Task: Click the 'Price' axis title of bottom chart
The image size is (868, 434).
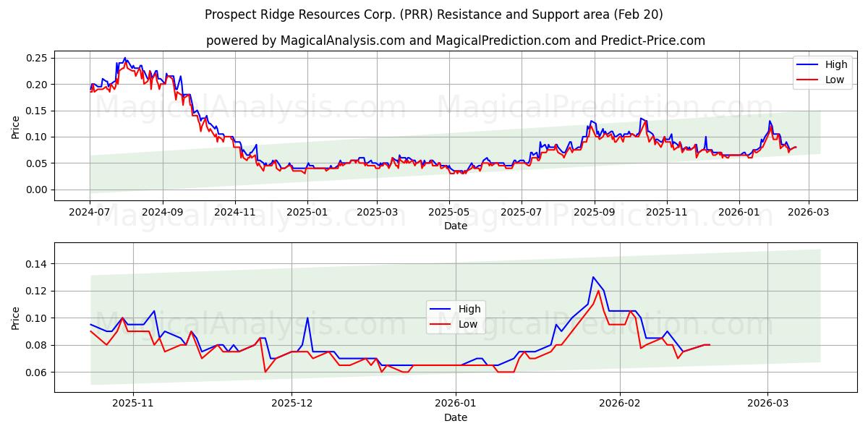Action: (x=16, y=318)
